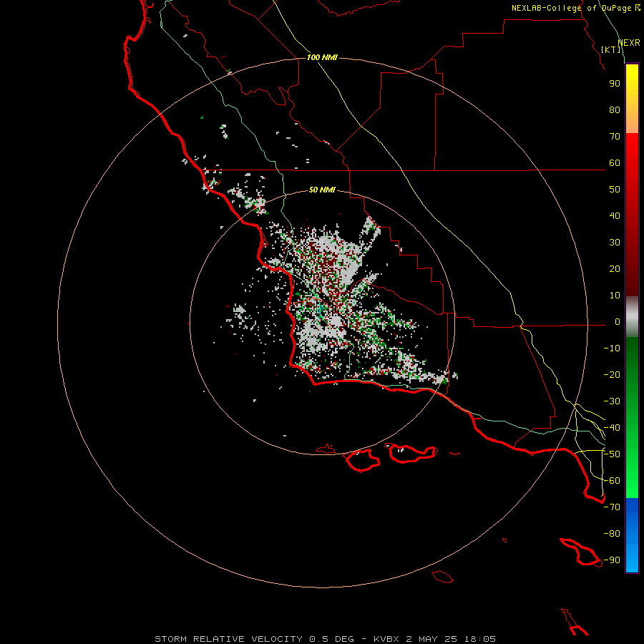
Task: Click the -90 value on the velocity scale
Action: (x=612, y=560)
